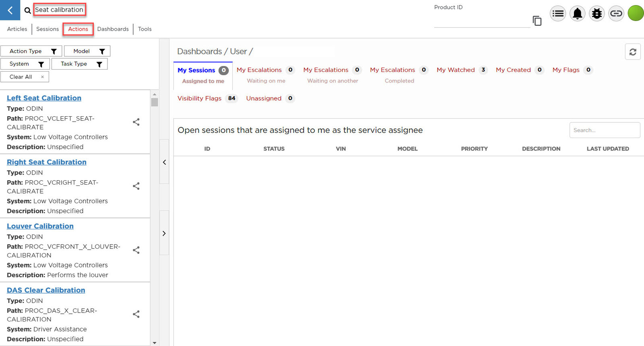Click the bug report icon
This screenshot has height=346, width=644.
(x=597, y=14)
